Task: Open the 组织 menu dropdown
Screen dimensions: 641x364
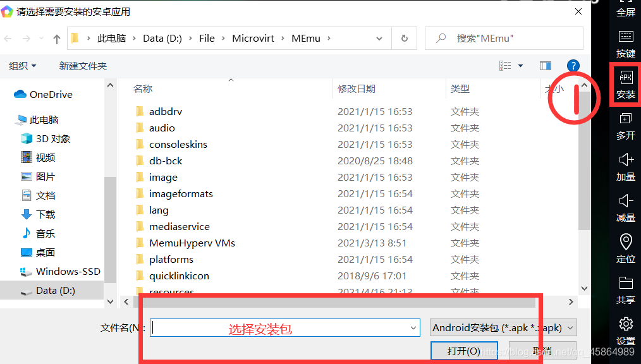Action: pos(23,66)
